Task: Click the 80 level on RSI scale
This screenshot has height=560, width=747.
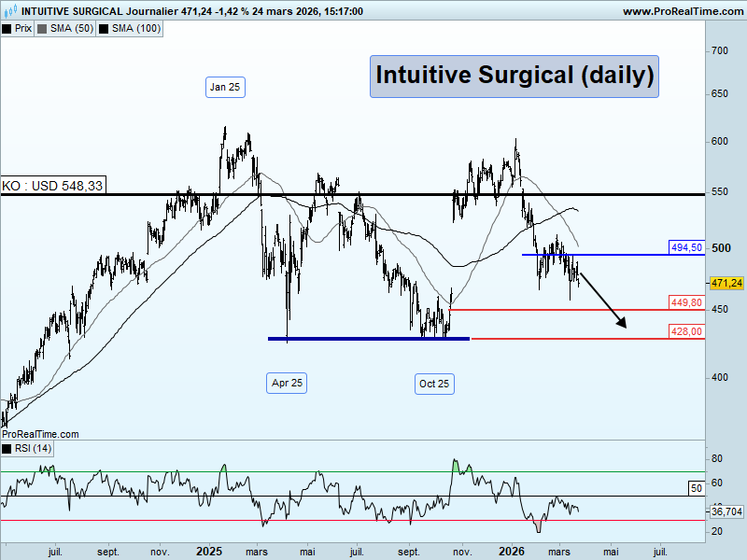Action: (716, 459)
